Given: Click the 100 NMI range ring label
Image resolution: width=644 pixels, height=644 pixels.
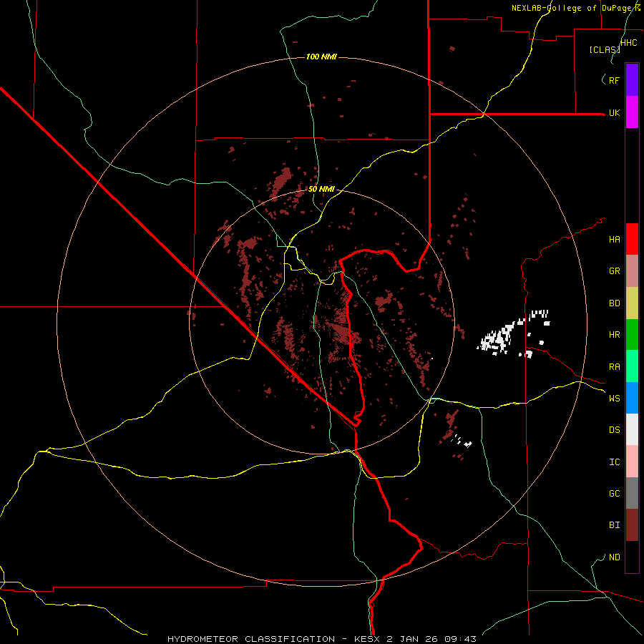Looking at the screenshot, I should coord(321,57).
